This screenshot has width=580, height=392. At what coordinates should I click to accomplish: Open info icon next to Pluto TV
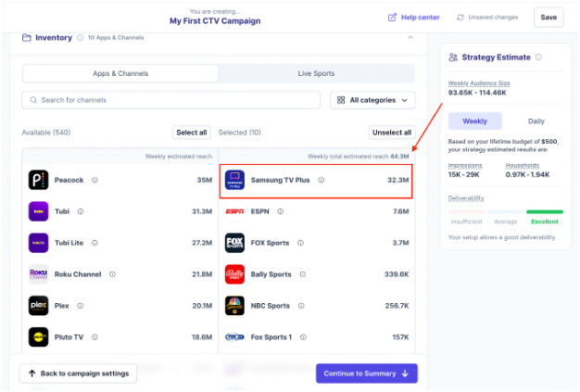tap(95, 337)
